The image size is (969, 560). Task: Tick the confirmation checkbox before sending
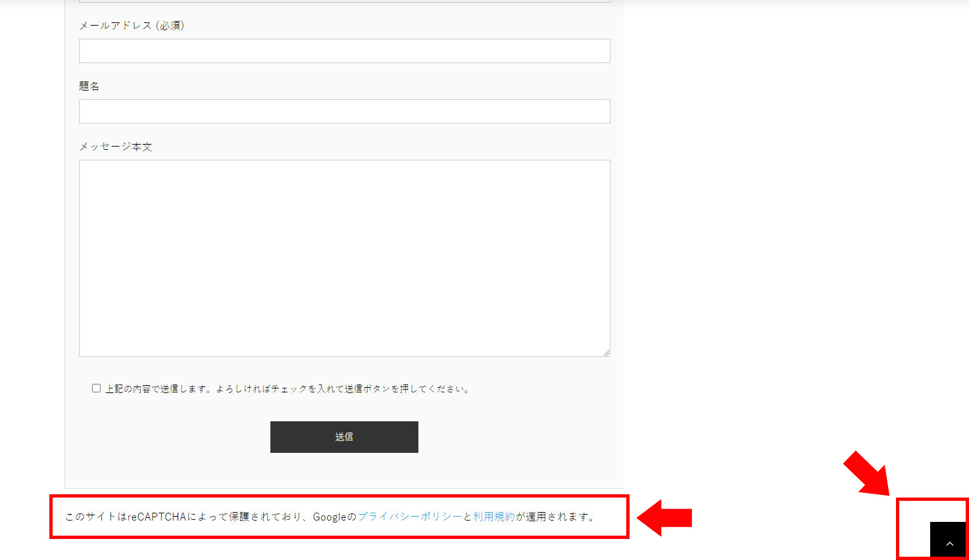[97, 388]
